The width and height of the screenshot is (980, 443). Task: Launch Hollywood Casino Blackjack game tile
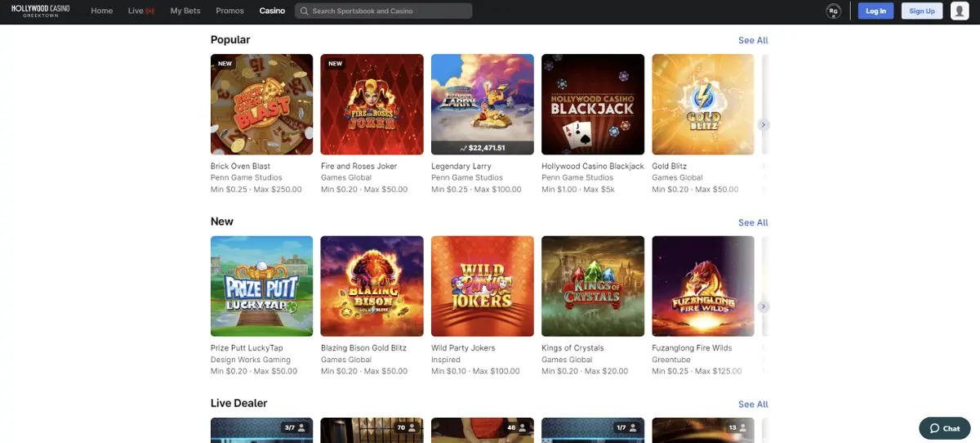593,105
